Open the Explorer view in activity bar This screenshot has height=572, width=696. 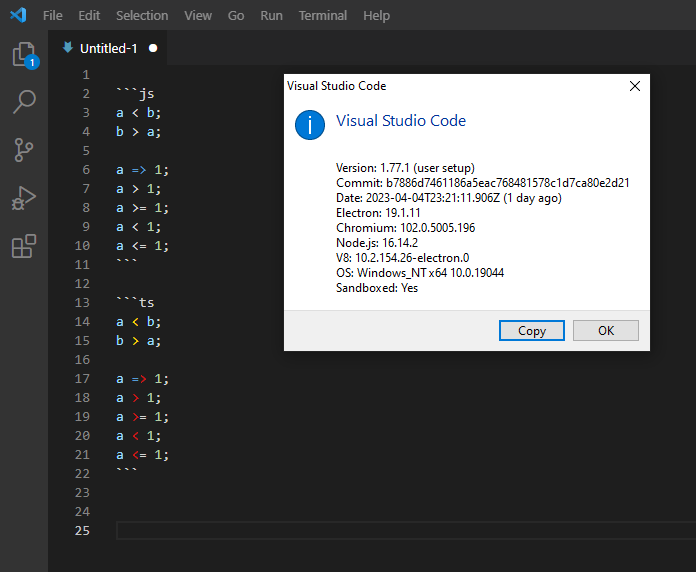(24, 55)
